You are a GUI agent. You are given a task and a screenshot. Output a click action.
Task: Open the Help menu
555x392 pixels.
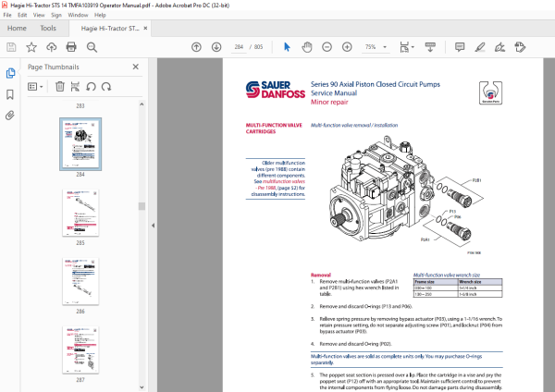pyautogui.click(x=100, y=15)
